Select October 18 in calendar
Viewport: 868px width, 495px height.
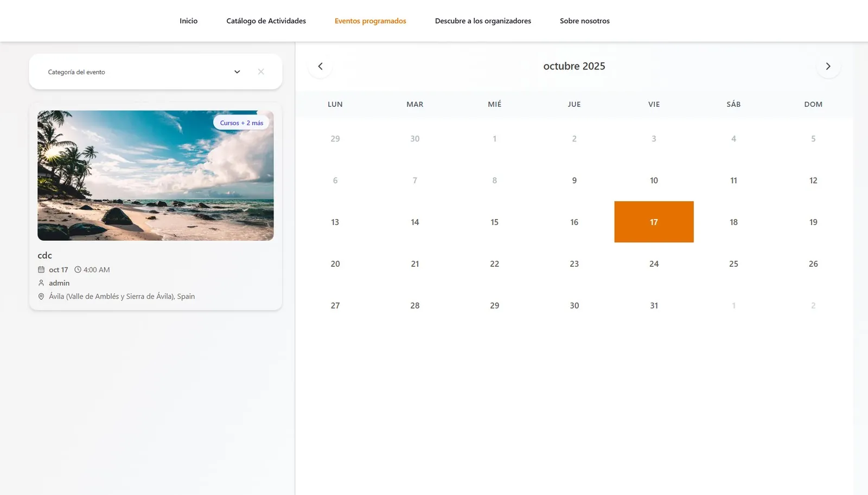click(x=733, y=222)
